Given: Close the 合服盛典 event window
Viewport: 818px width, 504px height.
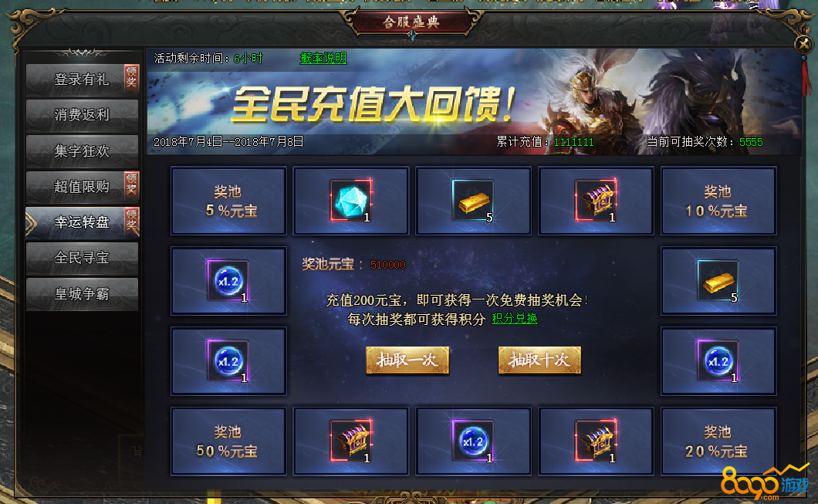Looking at the screenshot, I should 803,44.
